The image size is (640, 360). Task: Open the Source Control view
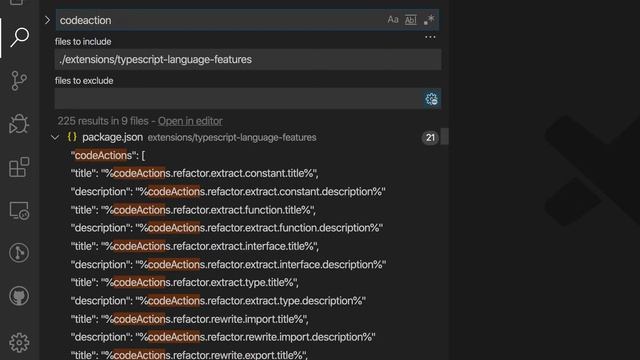pyautogui.click(x=19, y=81)
